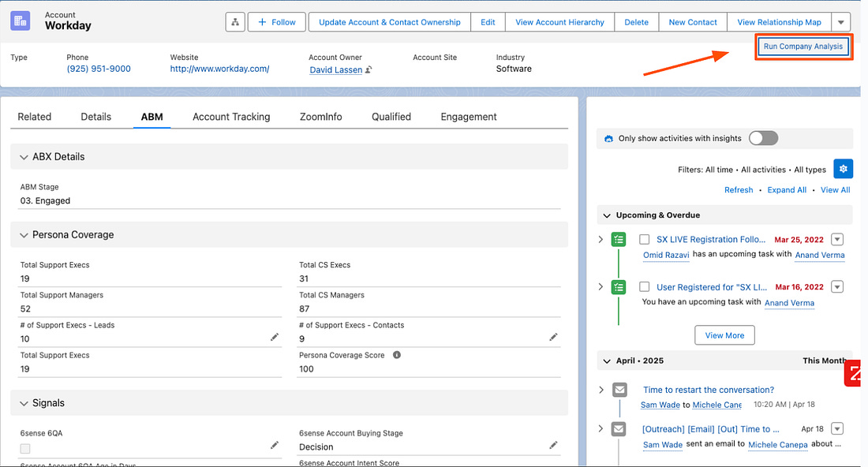Check the User Registered task checkbox
The width and height of the screenshot is (868, 467).
click(645, 286)
